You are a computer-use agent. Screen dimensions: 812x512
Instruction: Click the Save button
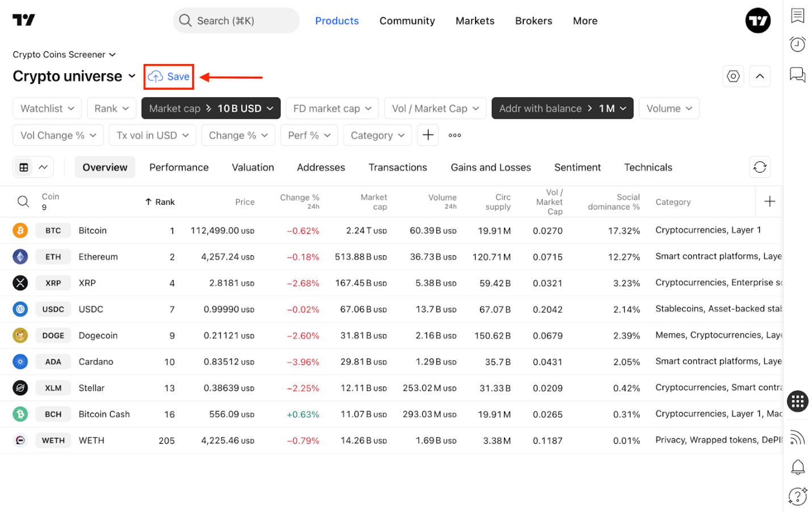pyautogui.click(x=169, y=77)
